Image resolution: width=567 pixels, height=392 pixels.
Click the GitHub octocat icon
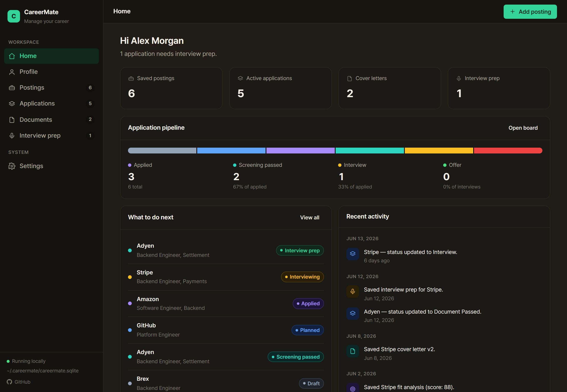point(9,382)
